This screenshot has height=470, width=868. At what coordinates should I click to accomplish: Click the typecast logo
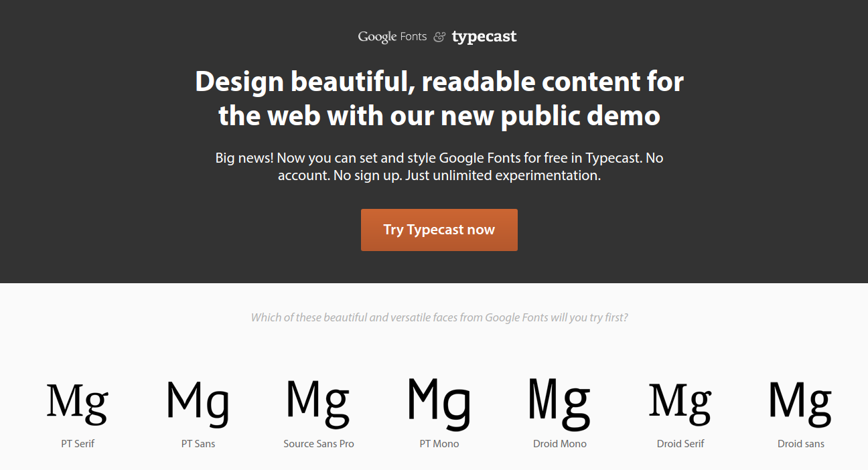click(x=484, y=37)
